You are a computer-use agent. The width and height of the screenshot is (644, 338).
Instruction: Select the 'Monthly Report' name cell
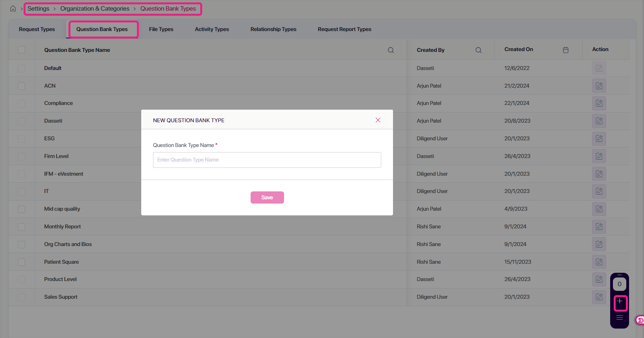(x=63, y=226)
